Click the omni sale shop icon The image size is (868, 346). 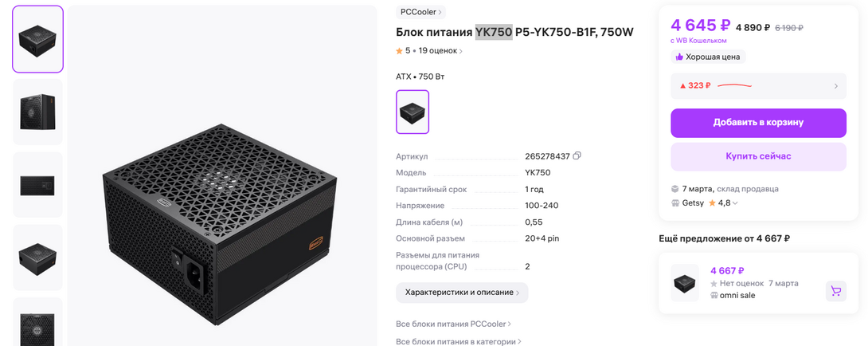coord(714,296)
